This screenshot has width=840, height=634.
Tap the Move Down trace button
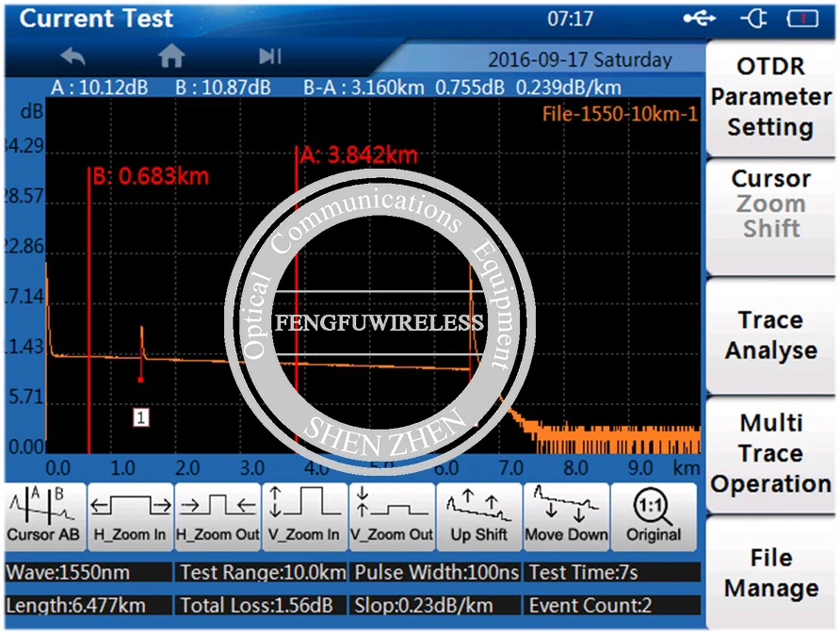(566, 516)
